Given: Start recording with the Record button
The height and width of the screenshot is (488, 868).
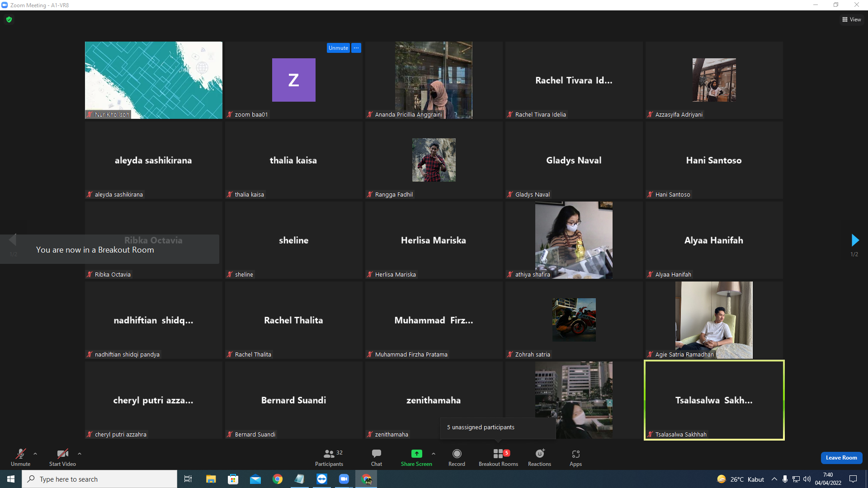Looking at the screenshot, I should pyautogui.click(x=457, y=457).
